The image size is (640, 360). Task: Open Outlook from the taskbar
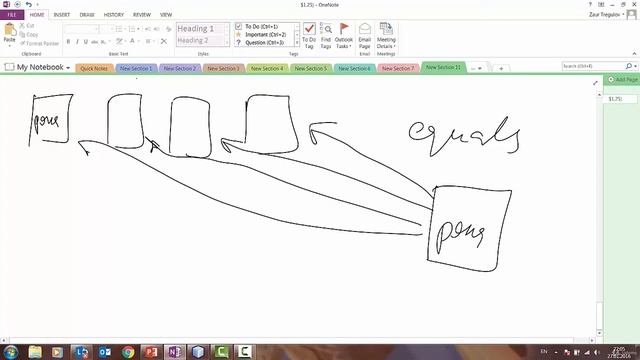(104, 352)
